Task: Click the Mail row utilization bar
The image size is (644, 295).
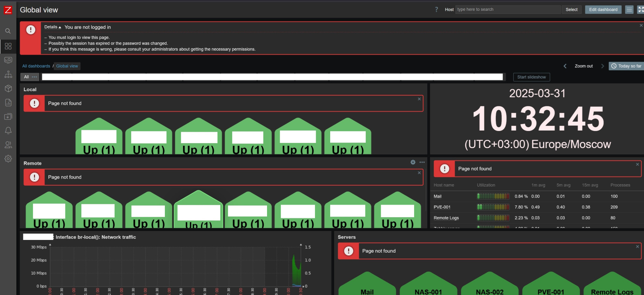Action: (493, 196)
